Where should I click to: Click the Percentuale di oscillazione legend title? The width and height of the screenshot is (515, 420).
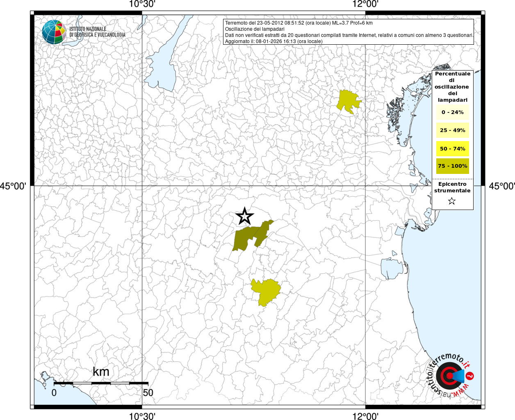pyautogui.click(x=453, y=87)
